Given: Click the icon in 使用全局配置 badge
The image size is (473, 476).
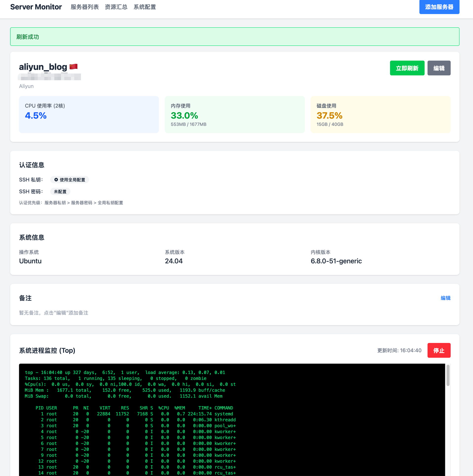Looking at the screenshot, I should click(56, 180).
